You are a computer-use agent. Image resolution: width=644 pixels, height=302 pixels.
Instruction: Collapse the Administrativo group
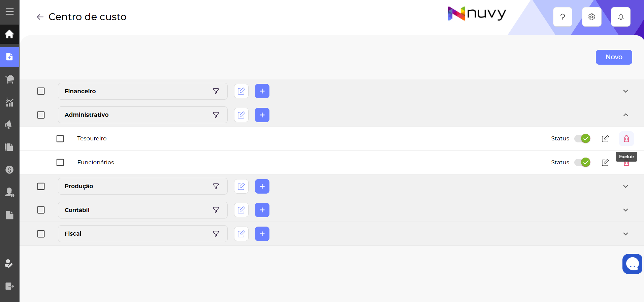click(x=625, y=115)
